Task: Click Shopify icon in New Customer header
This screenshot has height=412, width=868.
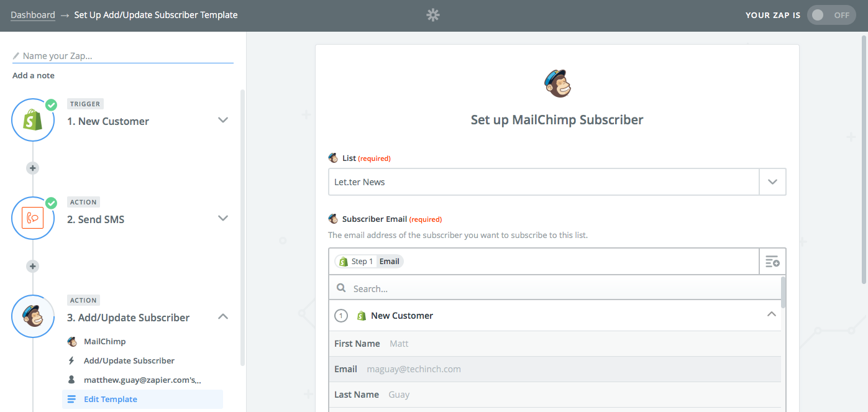Action: 362,316
